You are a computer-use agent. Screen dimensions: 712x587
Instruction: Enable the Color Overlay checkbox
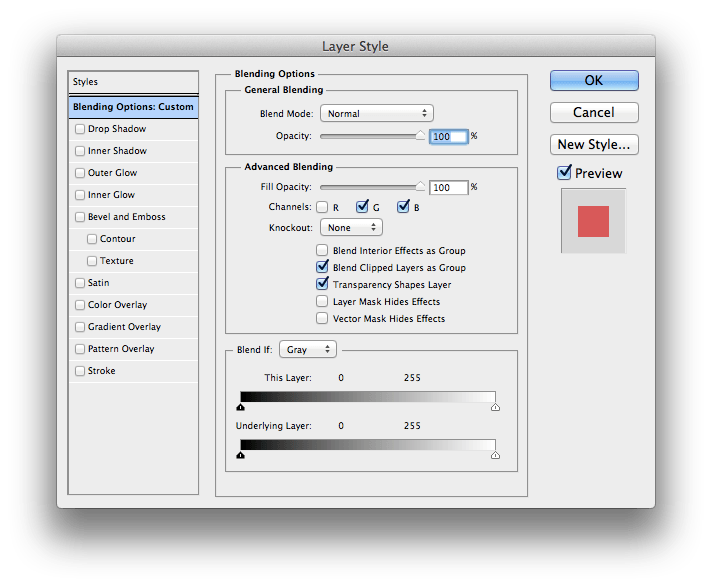coord(80,305)
